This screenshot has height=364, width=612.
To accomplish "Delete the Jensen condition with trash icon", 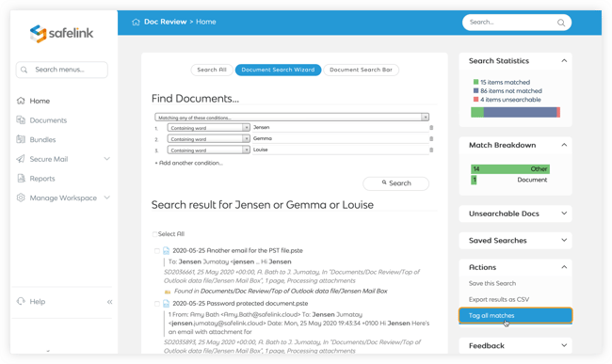I will point(431,127).
